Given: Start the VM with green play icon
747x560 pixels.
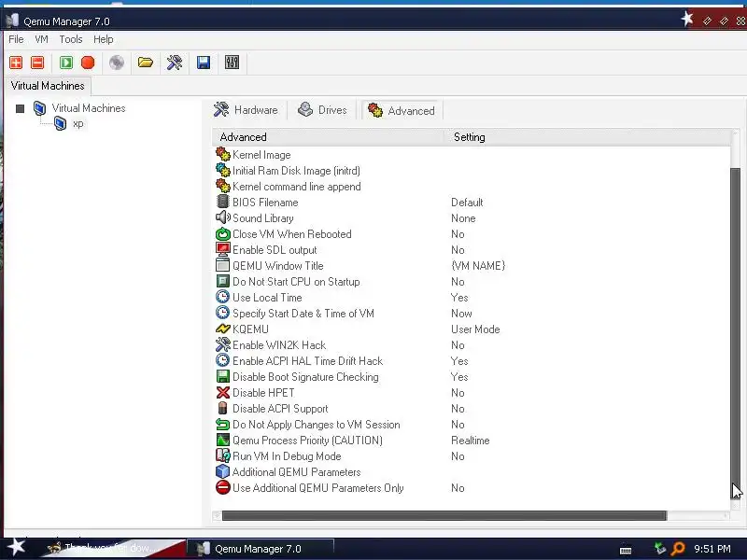Looking at the screenshot, I should [66, 63].
